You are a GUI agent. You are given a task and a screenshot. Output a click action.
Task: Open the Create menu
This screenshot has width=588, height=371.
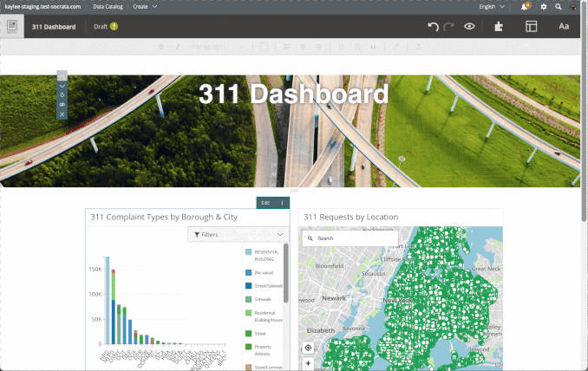(x=145, y=7)
